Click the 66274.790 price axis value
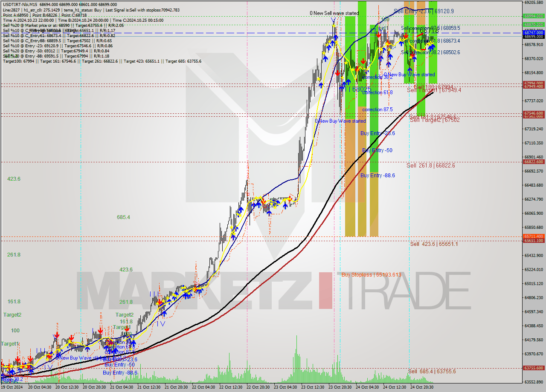 (534, 199)
